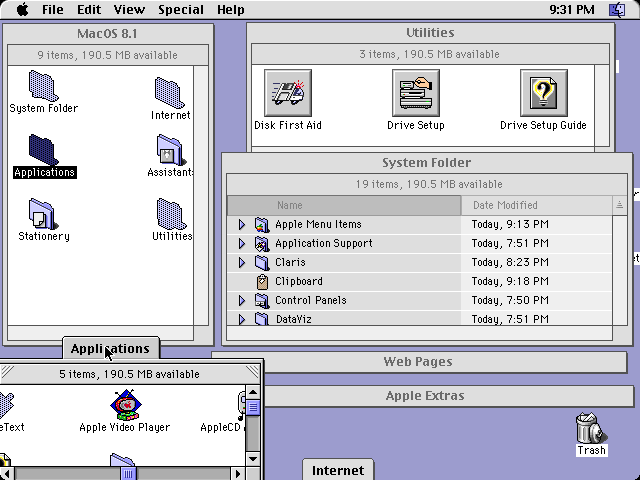This screenshot has width=640, height=480.
Task: Click the Claris folder icon
Action: click(262, 262)
